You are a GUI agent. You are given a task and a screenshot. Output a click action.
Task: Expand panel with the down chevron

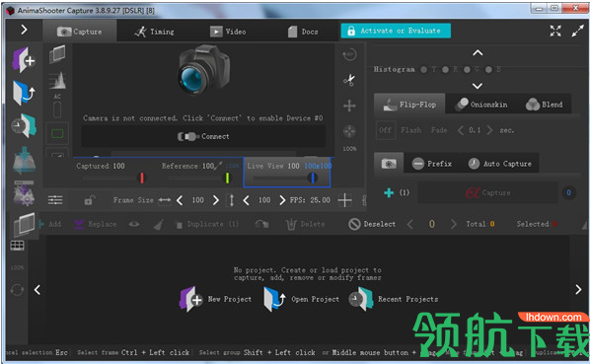[x=478, y=86]
